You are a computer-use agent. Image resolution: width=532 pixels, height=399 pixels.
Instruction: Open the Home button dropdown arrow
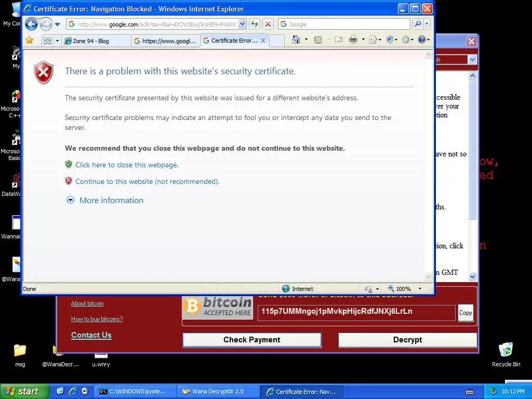point(307,39)
